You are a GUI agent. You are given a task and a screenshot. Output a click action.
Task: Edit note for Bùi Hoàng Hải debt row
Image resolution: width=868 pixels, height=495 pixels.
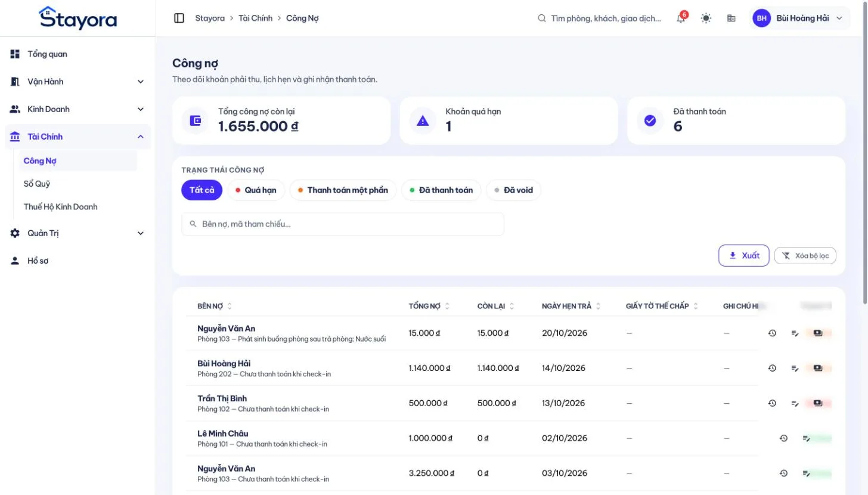[795, 369]
